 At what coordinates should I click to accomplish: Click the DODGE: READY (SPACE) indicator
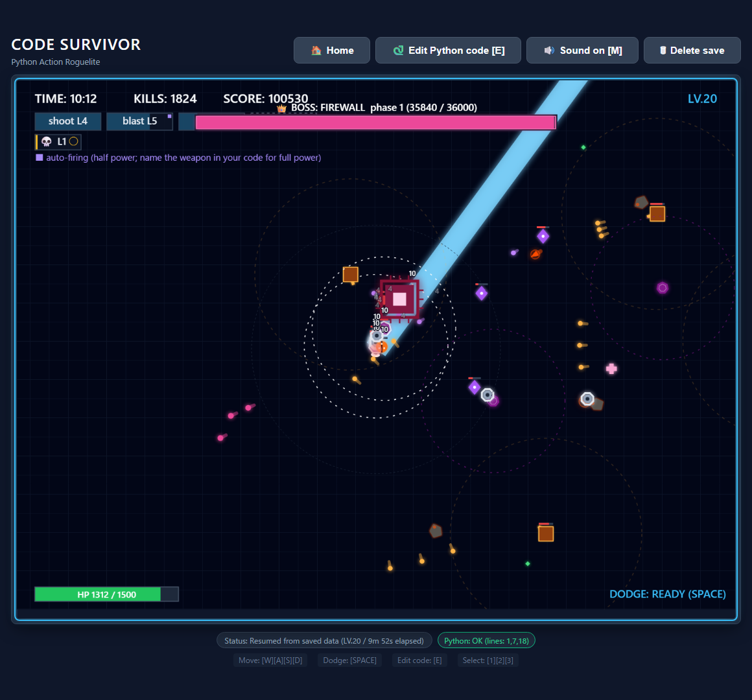tap(667, 594)
